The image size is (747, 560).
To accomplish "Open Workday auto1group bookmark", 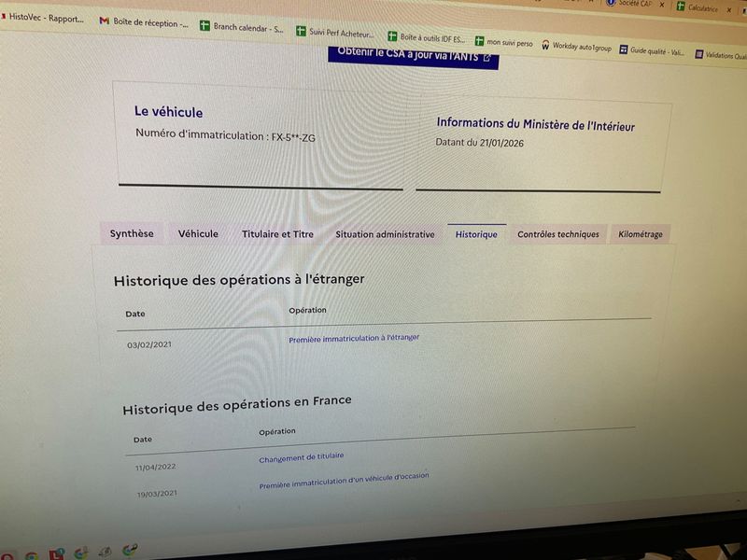I will click(x=578, y=46).
